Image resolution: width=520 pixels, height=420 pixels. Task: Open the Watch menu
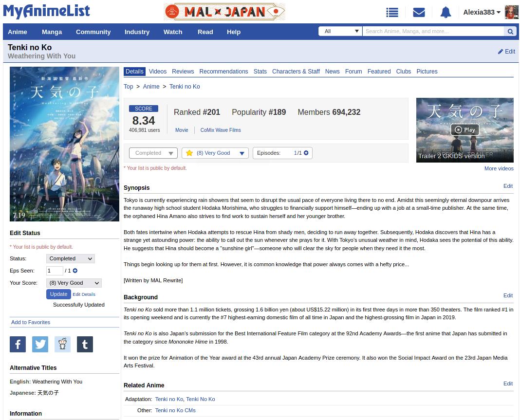pos(173,32)
